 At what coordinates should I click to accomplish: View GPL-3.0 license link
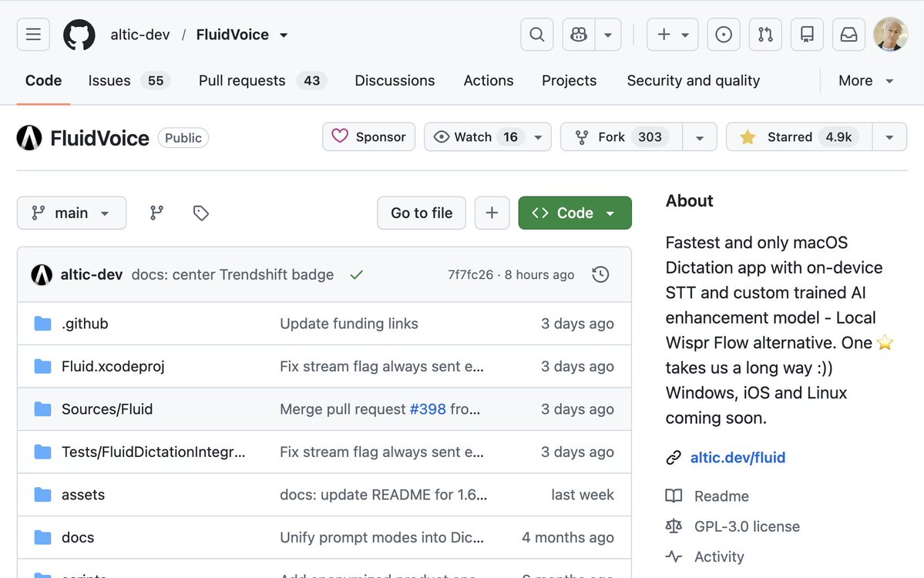747,526
